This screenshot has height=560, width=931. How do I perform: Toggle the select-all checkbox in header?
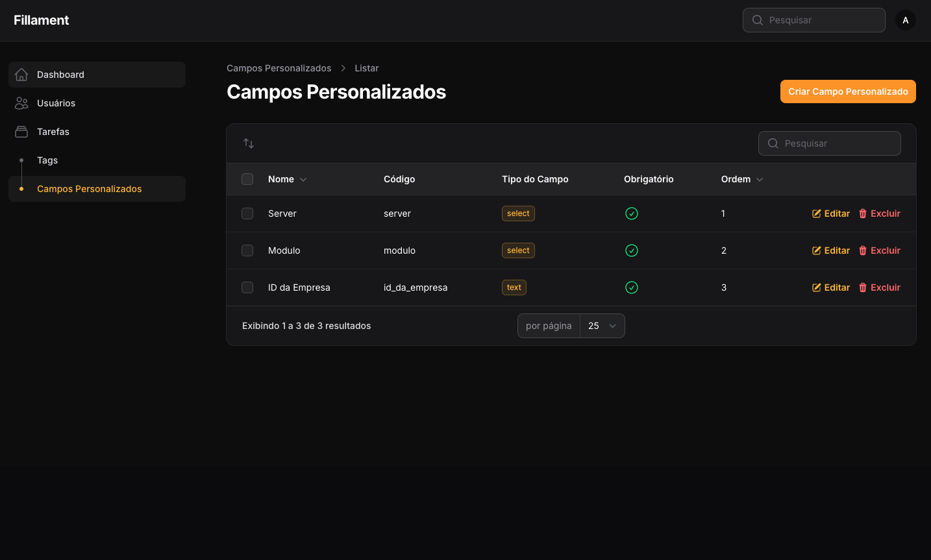pyautogui.click(x=247, y=179)
